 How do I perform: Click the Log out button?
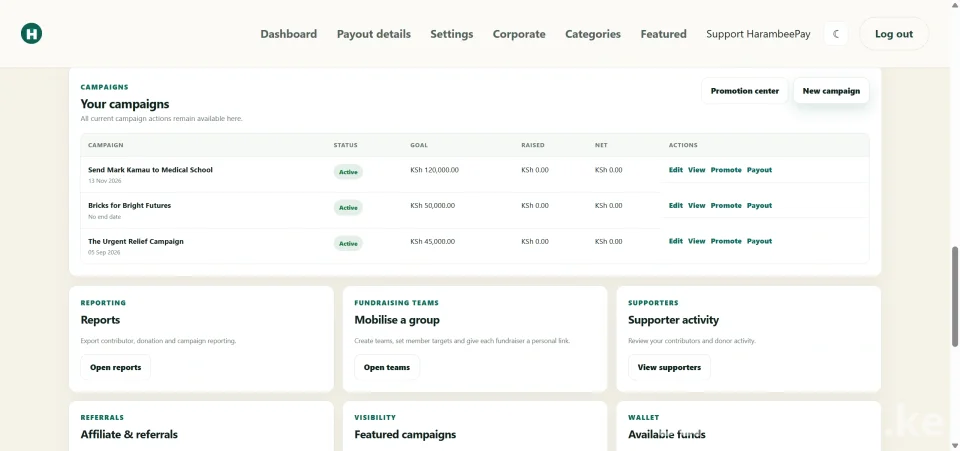click(x=894, y=34)
